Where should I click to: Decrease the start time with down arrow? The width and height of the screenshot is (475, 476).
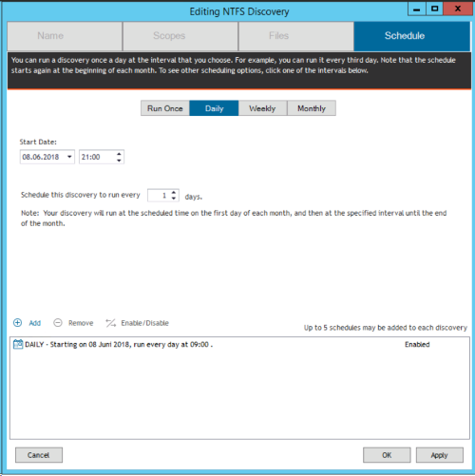[x=119, y=161]
